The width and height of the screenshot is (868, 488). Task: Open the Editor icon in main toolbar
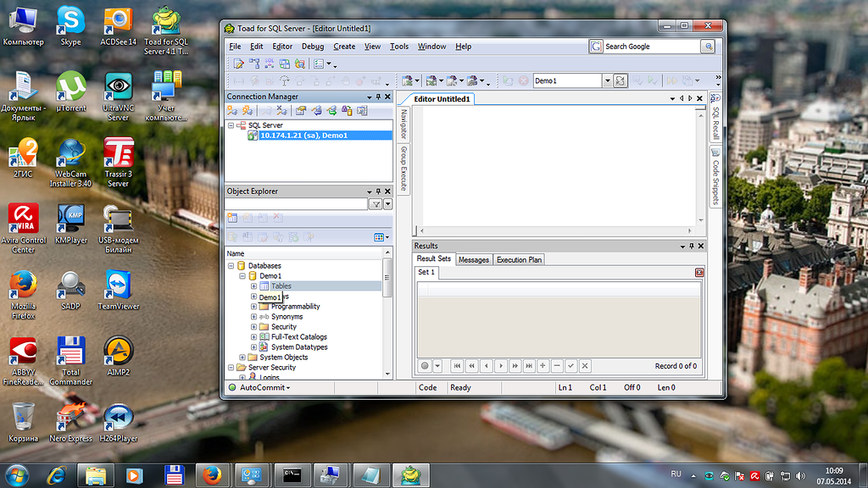tap(239, 64)
